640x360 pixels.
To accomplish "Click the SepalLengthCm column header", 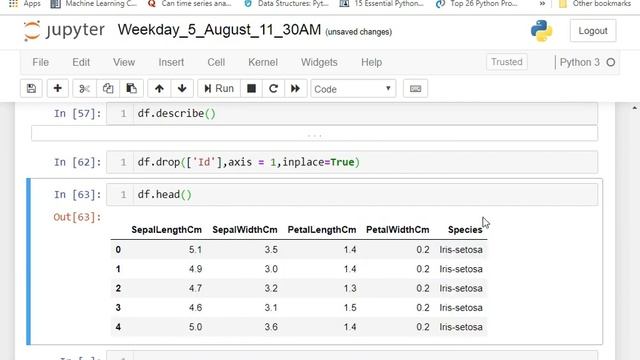I will (x=167, y=230).
